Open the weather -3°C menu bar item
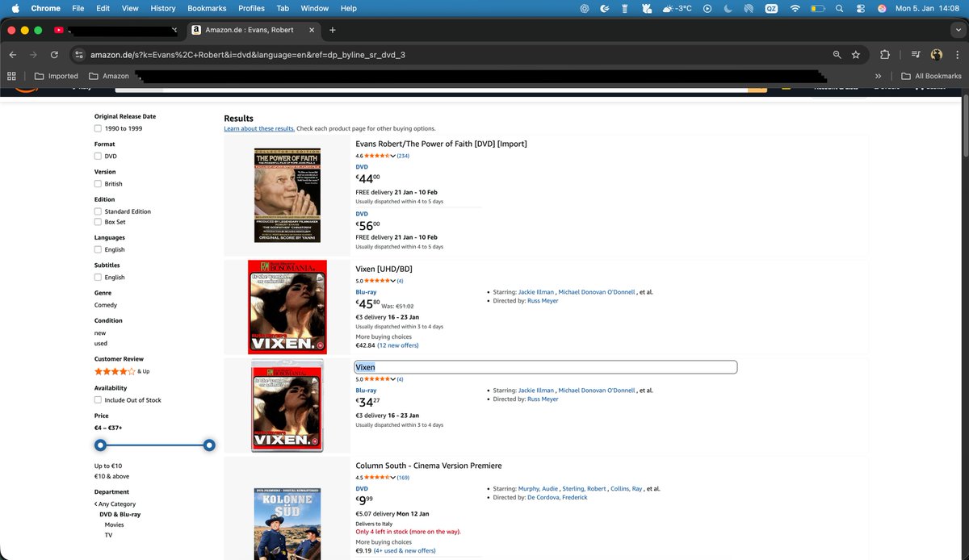 677,8
